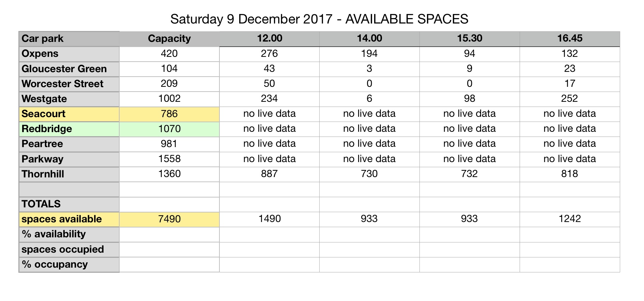Click the '% availability' row label
This screenshot has width=644, height=301.
click(69, 234)
